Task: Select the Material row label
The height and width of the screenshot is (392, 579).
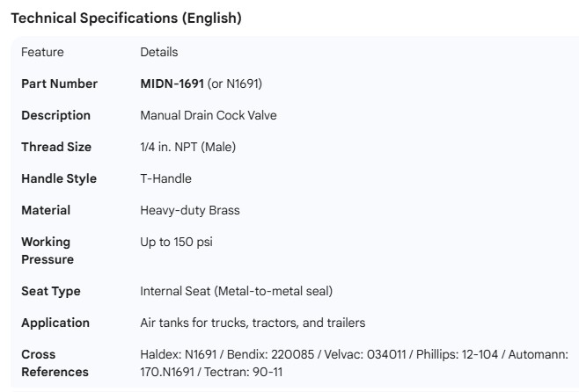Action: click(x=46, y=210)
